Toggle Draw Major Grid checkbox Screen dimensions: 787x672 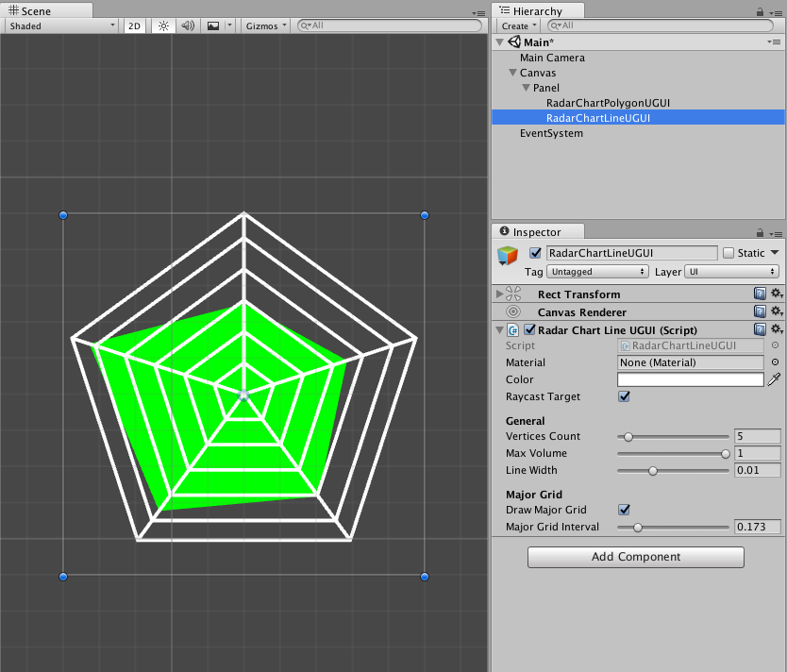pyautogui.click(x=624, y=510)
